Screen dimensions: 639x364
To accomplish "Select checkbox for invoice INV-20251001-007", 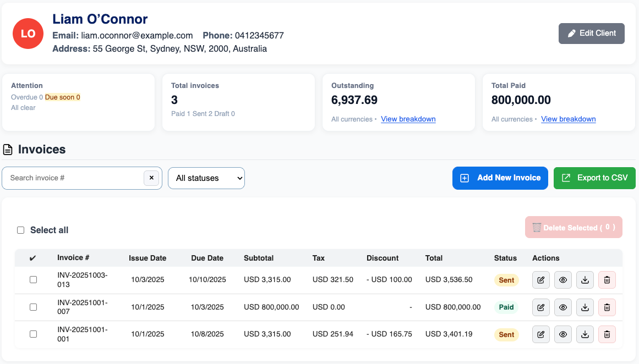I will coord(33,307).
